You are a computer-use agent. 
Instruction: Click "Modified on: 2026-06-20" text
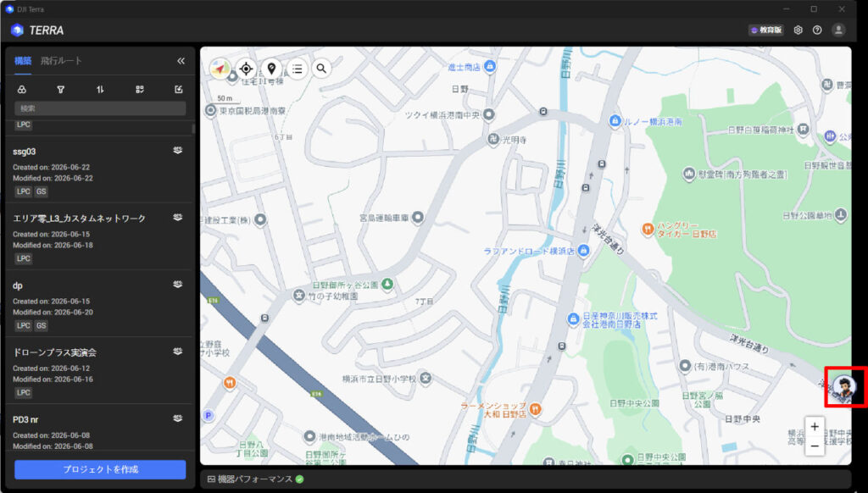pyautogui.click(x=53, y=312)
